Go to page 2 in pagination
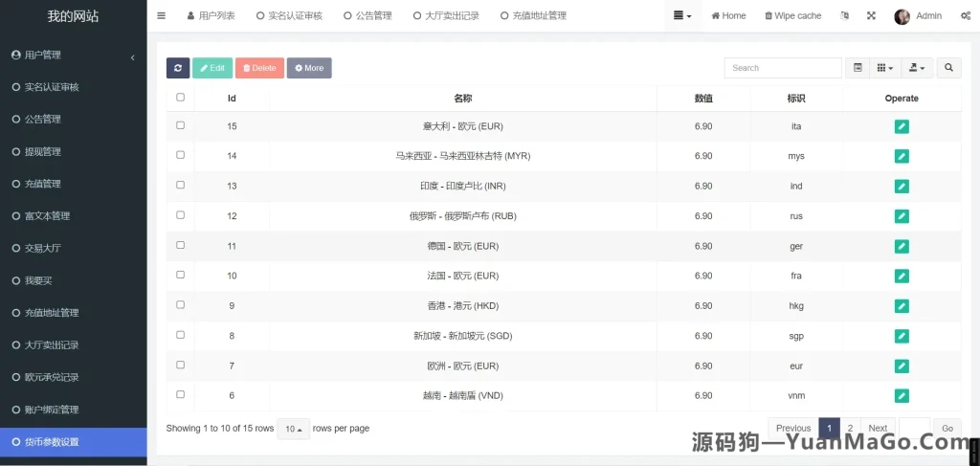 pyautogui.click(x=850, y=429)
